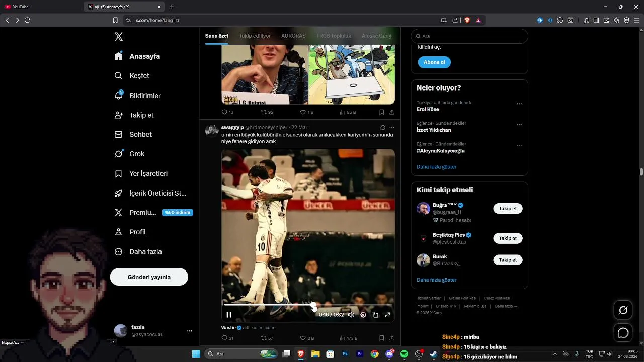Open Brave Wallet icon

point(606,20)
